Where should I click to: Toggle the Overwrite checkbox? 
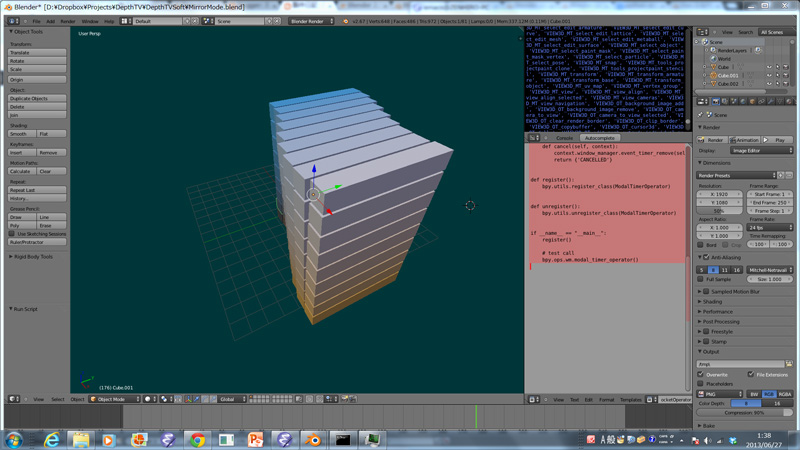701,374
